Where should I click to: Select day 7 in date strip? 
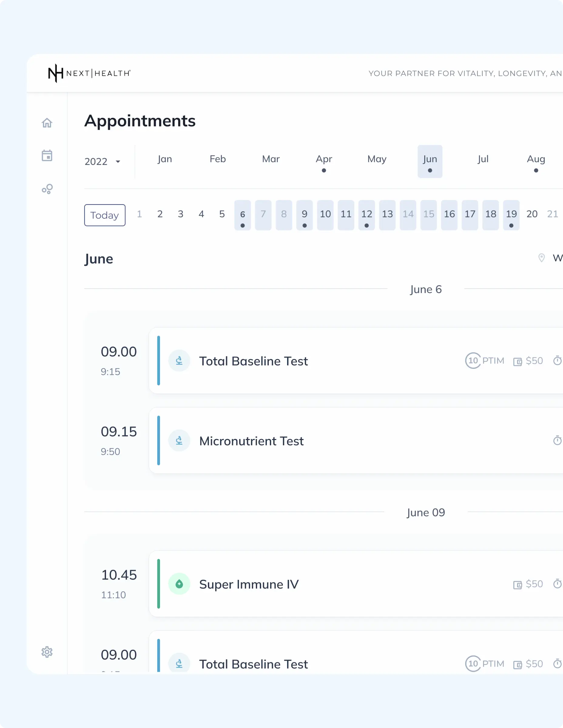(x=263, y=215)
